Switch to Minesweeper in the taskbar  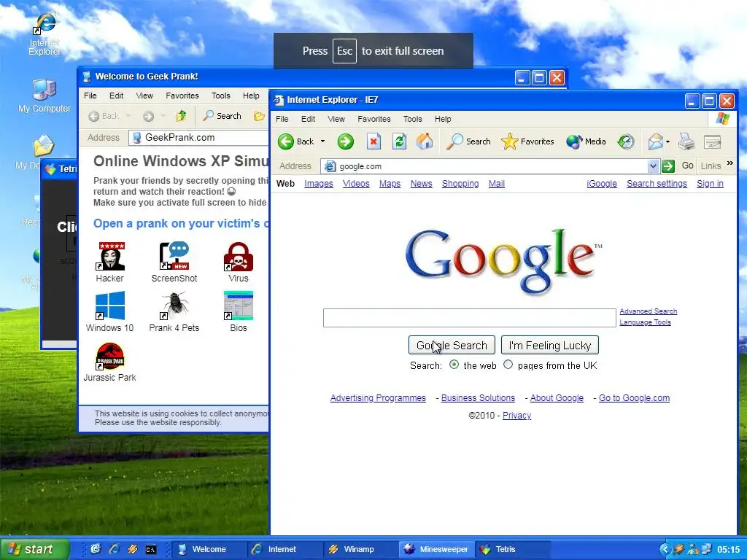pos(436,549)
